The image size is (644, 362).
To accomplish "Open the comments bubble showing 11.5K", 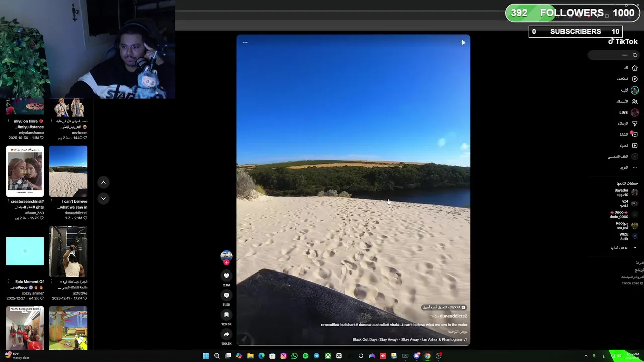I will [226, 295].
